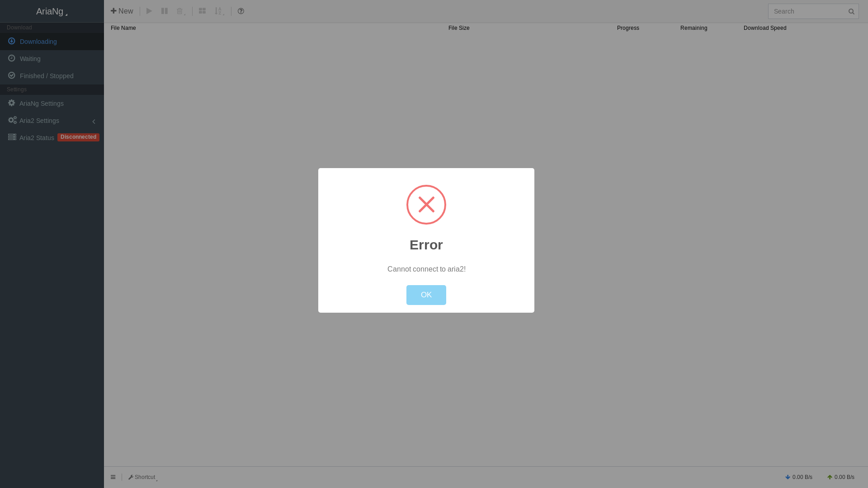Click the Downloading circular arrow icon
868x488 pixels.
[12, 41]
